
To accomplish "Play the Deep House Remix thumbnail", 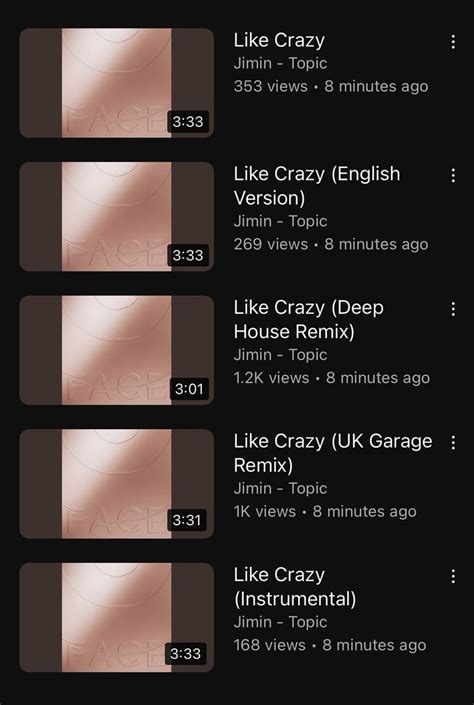I will point(116,350).
